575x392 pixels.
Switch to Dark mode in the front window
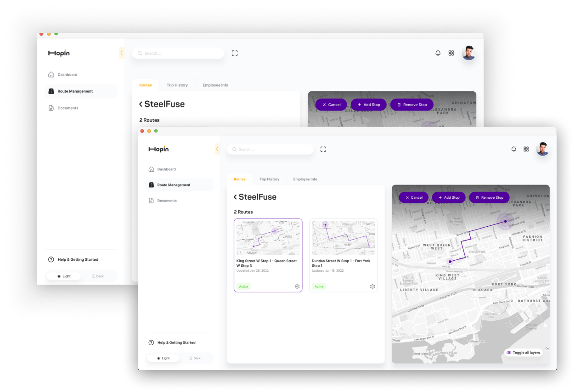tap(195, 358)
